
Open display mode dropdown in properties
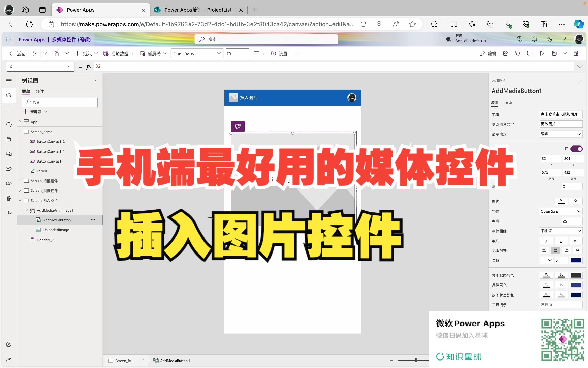pos(561,134)
